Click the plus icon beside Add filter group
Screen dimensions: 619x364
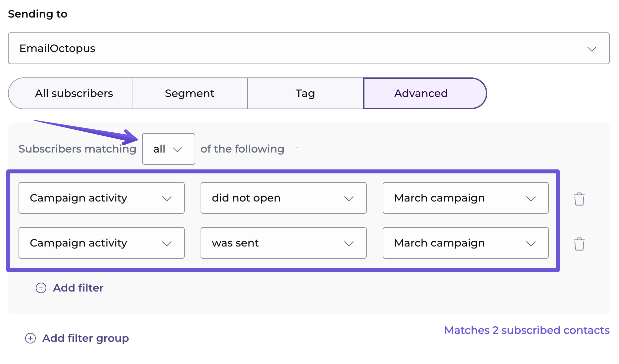[x=30, y=338]
